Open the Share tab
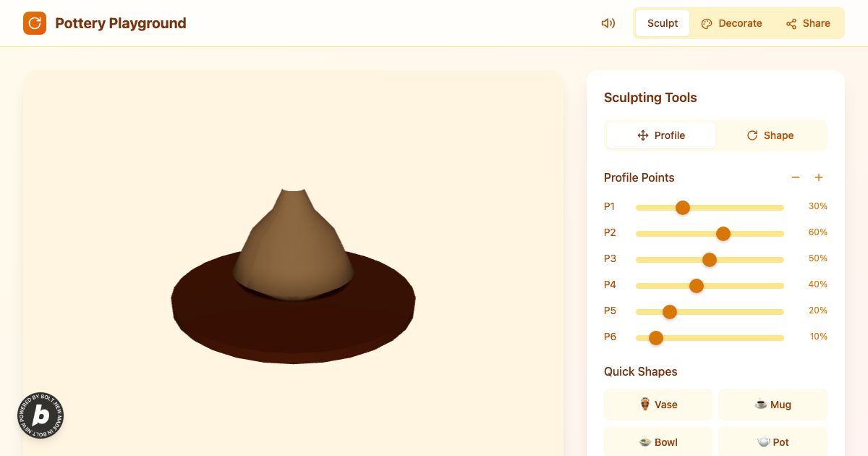Viewport: 868px width, 456px height. [808, 23]
